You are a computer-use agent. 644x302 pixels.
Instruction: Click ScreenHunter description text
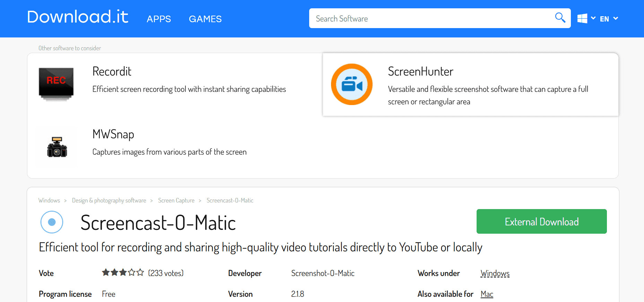488,95
